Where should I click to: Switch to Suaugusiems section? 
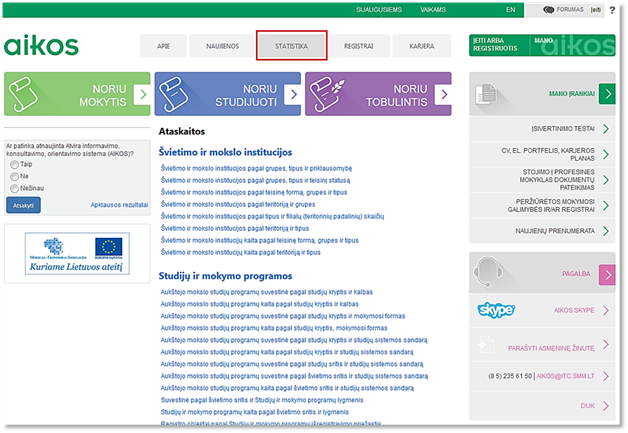tap(379, 10)
